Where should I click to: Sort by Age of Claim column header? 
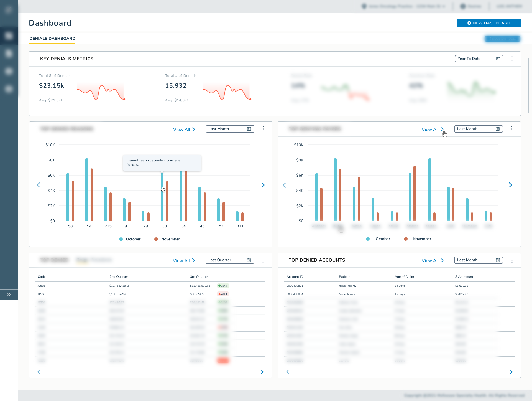pos(404,277)
